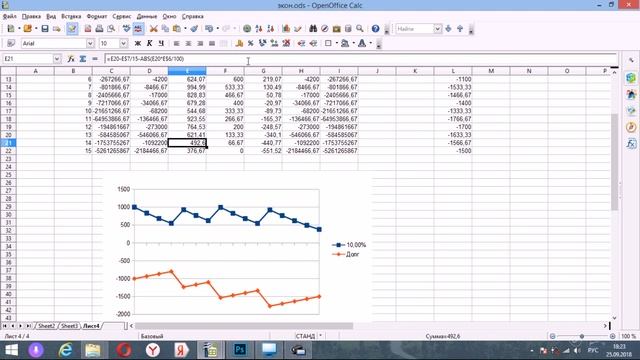Viewport: 640px width, 360px height.
Task: Open the Navigator compass icon
Action: tap(325, 29)
